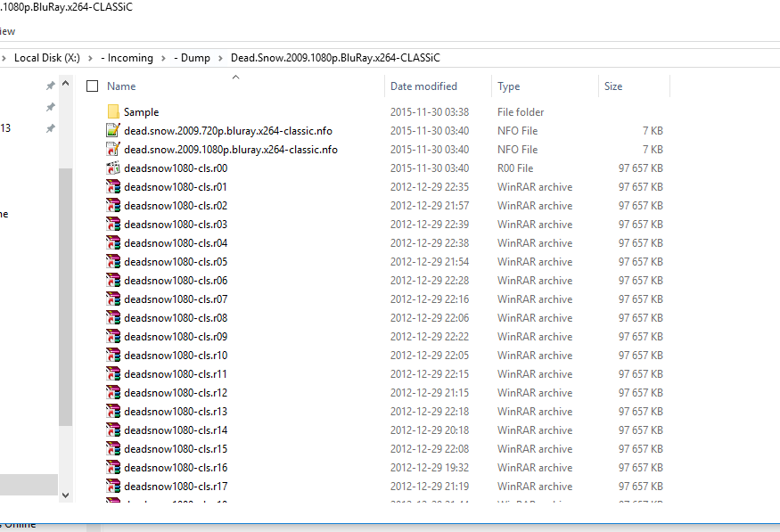Viewport: 780px width, 532px height.
Task: Tick the select-all checkbox beside Name
Action: coord(92,86)
